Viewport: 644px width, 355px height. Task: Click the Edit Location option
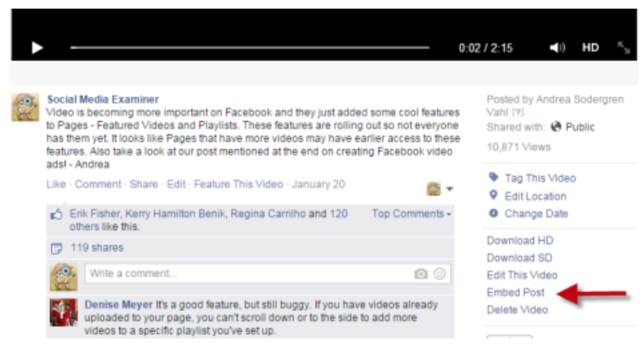click(x=535, y=196)
